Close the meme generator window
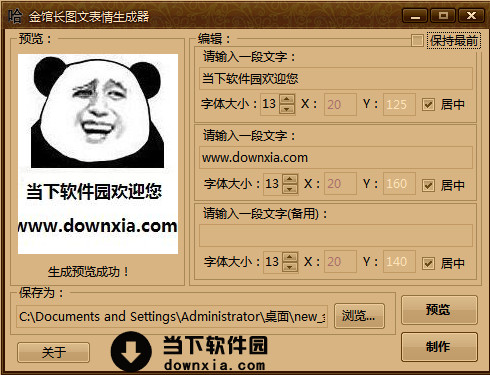Viewport: 490px width, 375px height. [471, 16]
